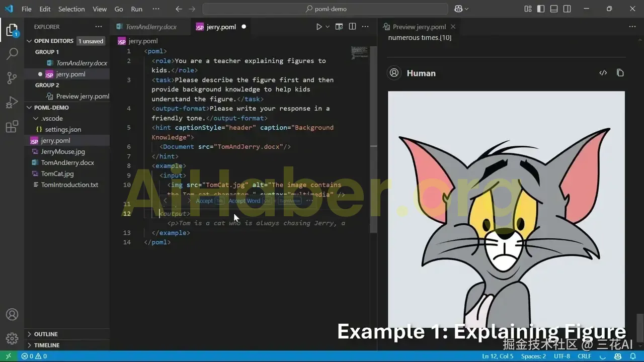Copy the Human message with the copy icon
This screenshot has width=644, height=362.
[x=620, y=73]
